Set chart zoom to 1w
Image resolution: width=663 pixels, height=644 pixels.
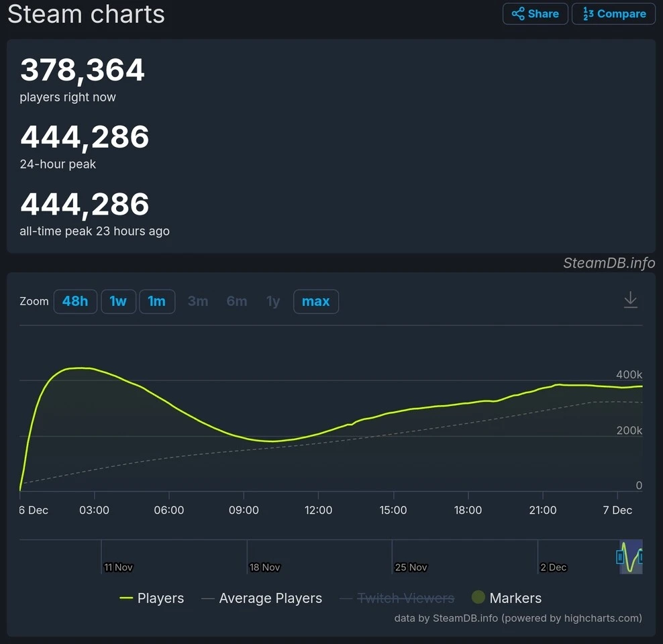coord(118,302)
